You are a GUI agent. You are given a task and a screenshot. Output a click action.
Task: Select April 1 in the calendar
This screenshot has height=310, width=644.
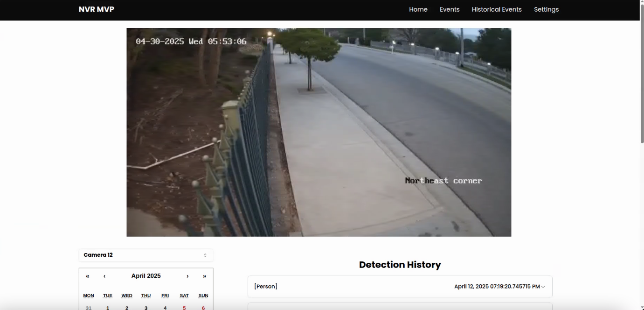click(108, 308)
